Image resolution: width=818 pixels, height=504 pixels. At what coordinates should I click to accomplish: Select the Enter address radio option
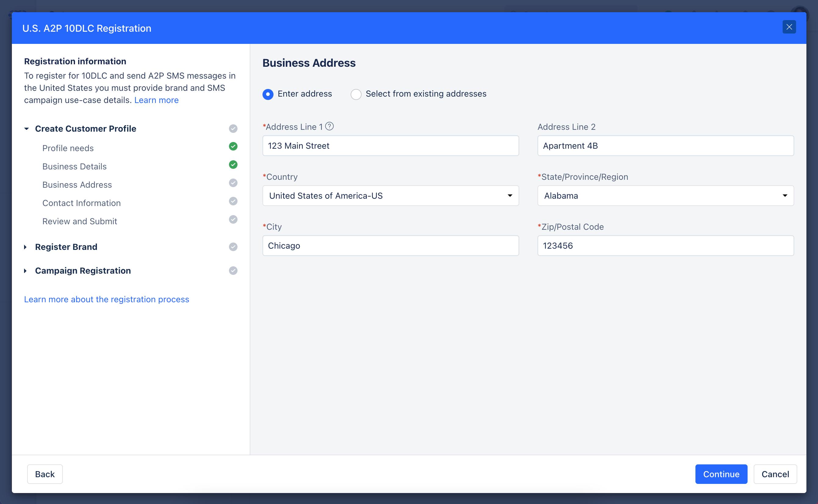268,94
